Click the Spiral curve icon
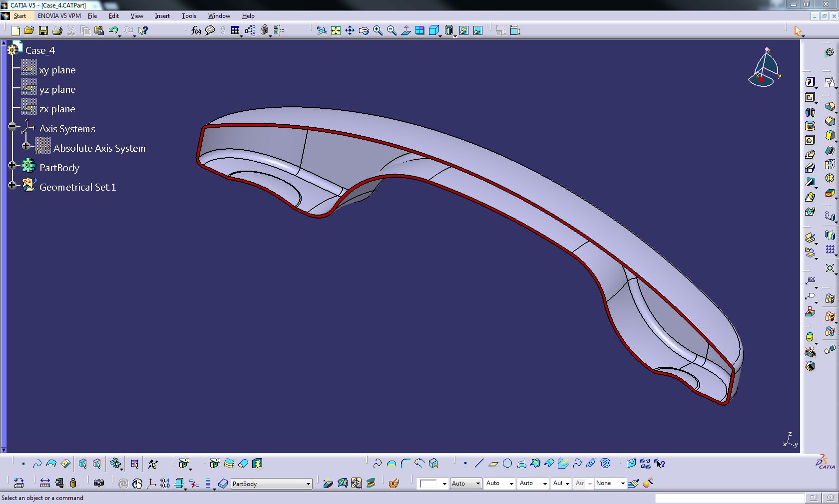Screen dimensions: 839x504 click(x=605, y=464)
